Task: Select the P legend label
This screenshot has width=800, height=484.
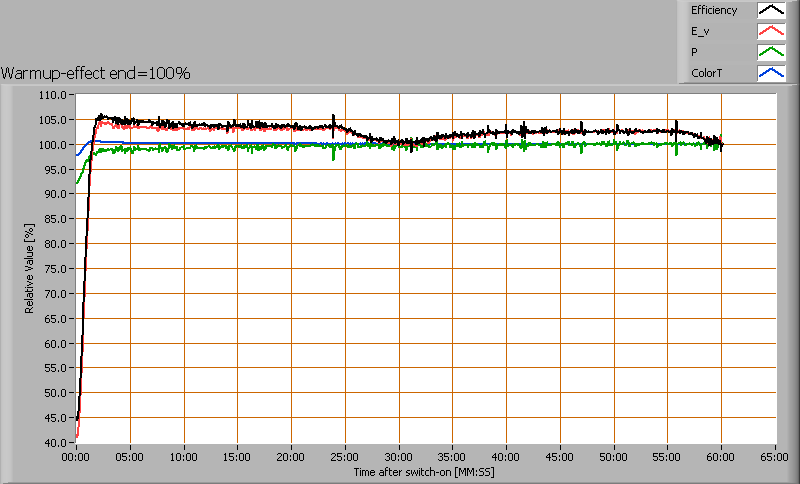Action: point(694,52)
